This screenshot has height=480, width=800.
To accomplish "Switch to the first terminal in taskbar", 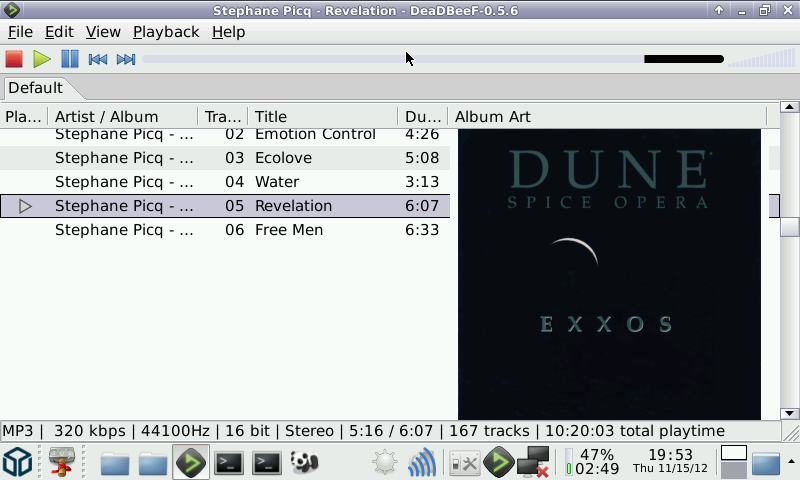I will [x=228, y=463].
